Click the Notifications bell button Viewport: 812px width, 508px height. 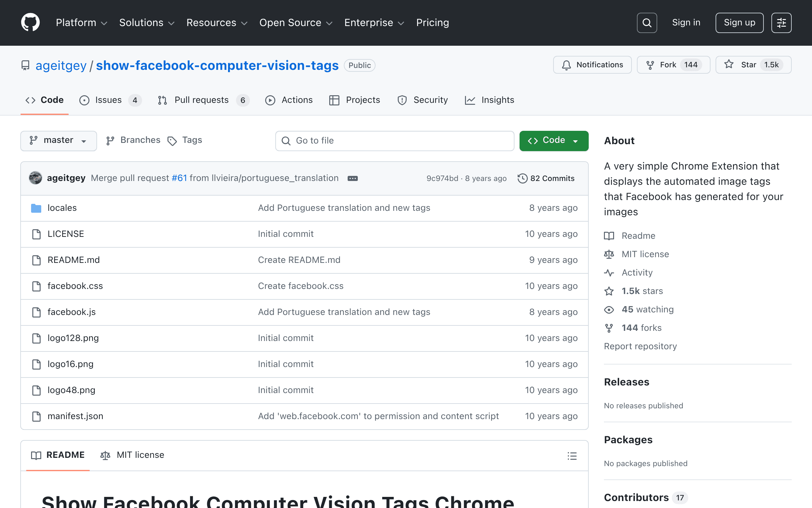pyautogui.click(x=592, y=64)
